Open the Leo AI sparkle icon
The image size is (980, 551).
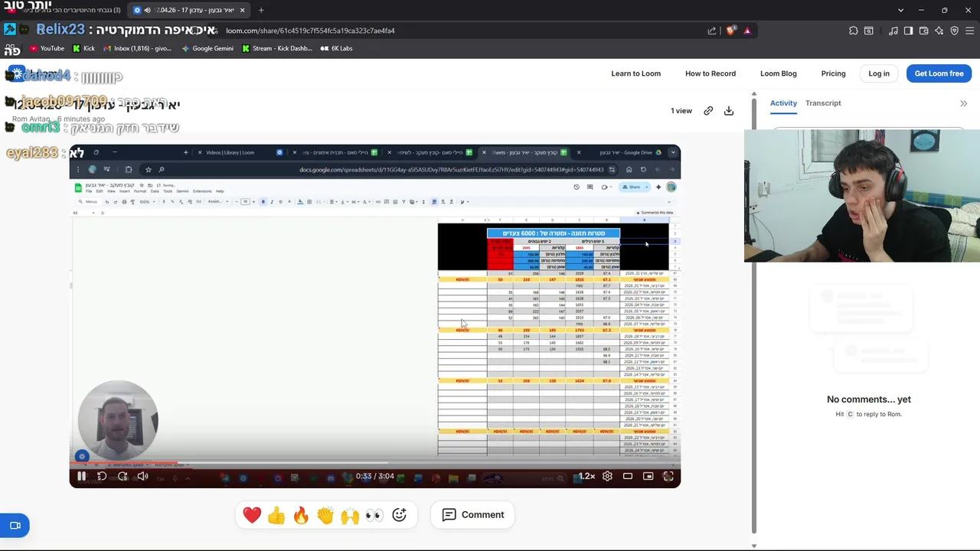click(x=939, y=31)
